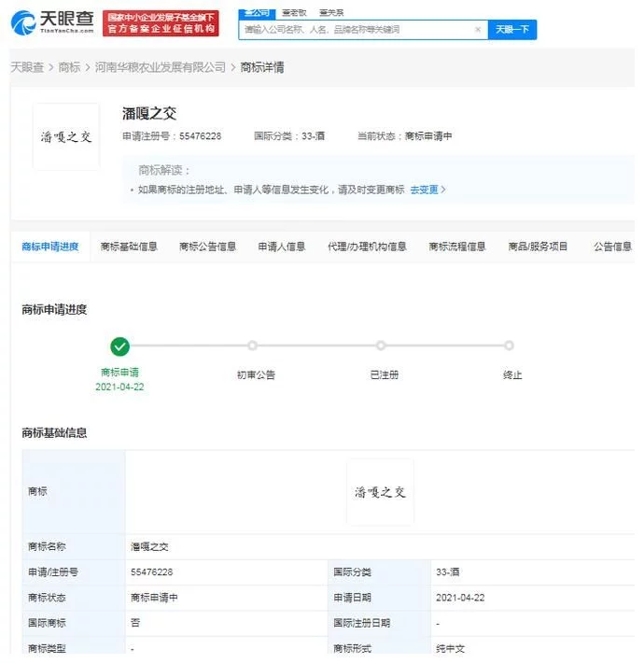The width and height of the screenshot is (644, 663).
Task: Open the red 官方备案企业征信机构 banner
Action: [161, 23]
